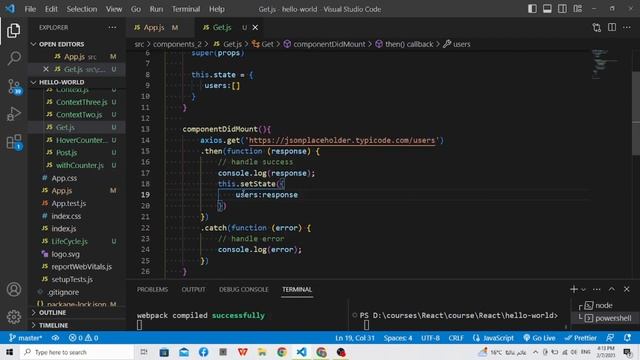Open changes compare icon in editor toolbar
The height and width of the screenshot is (360, 640).
tap(597, 27)
